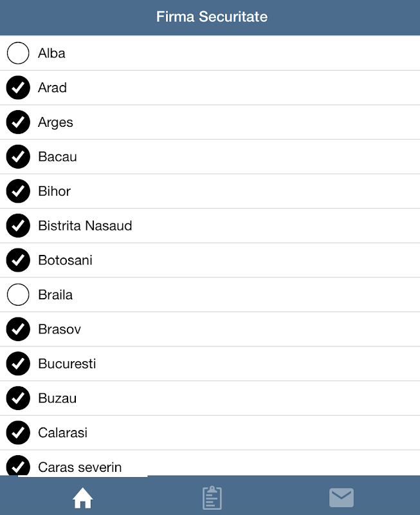Deselect the Bacau checkmark
Viewport: 420px width, 515px height.
pos(18,156)
